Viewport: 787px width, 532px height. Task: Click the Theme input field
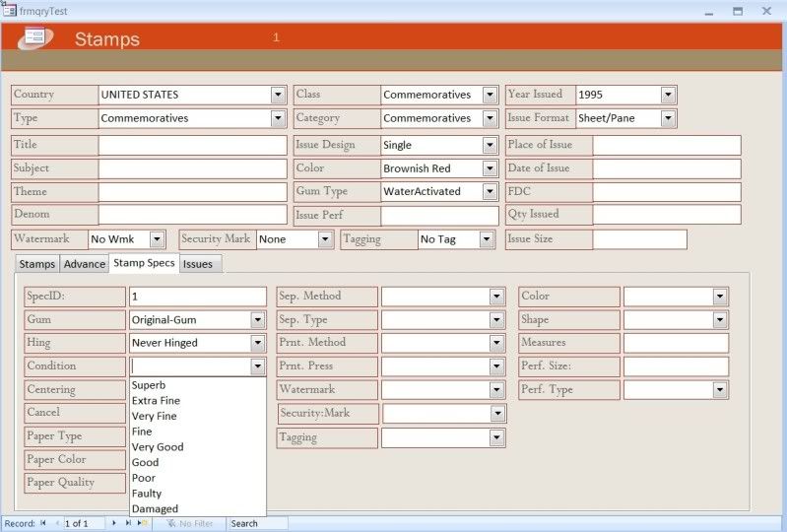[x=193, y=192]
